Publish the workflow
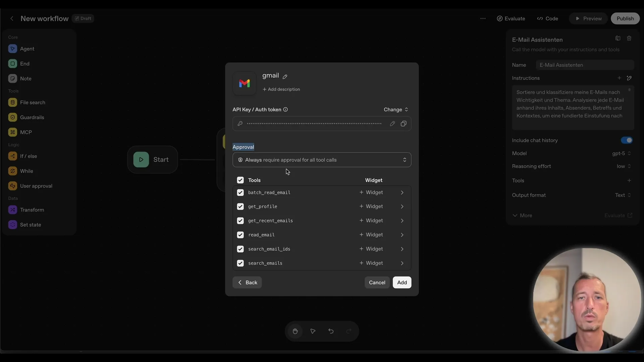Viewport: 644px width, 362px height. [625, 18]
